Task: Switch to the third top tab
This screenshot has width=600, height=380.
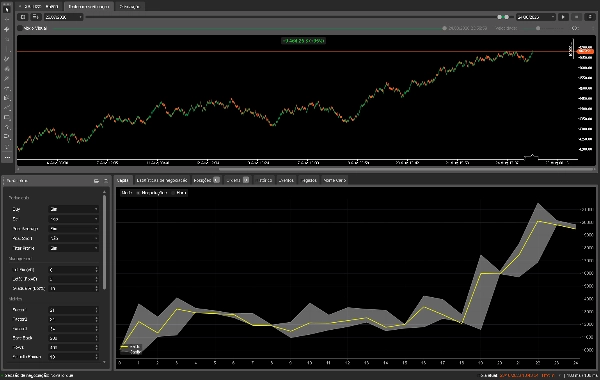Action: [129, 7]
